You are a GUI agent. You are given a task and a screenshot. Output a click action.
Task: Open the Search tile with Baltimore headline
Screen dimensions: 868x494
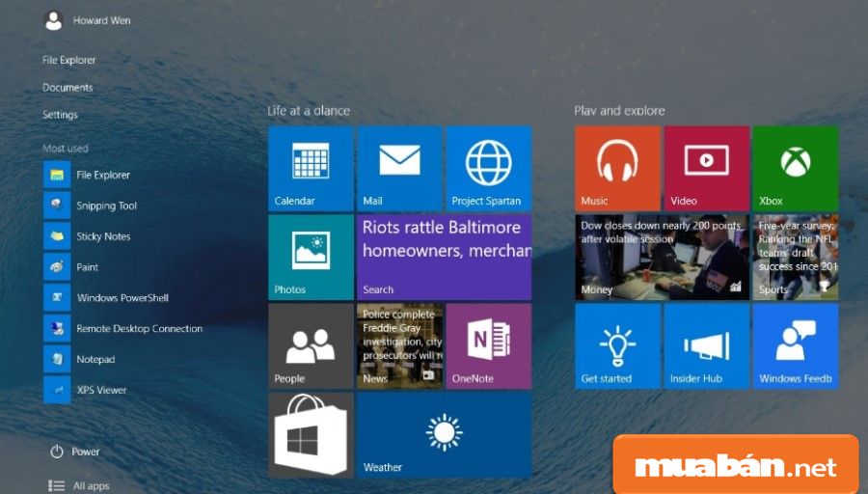click(x=444, y=258)
